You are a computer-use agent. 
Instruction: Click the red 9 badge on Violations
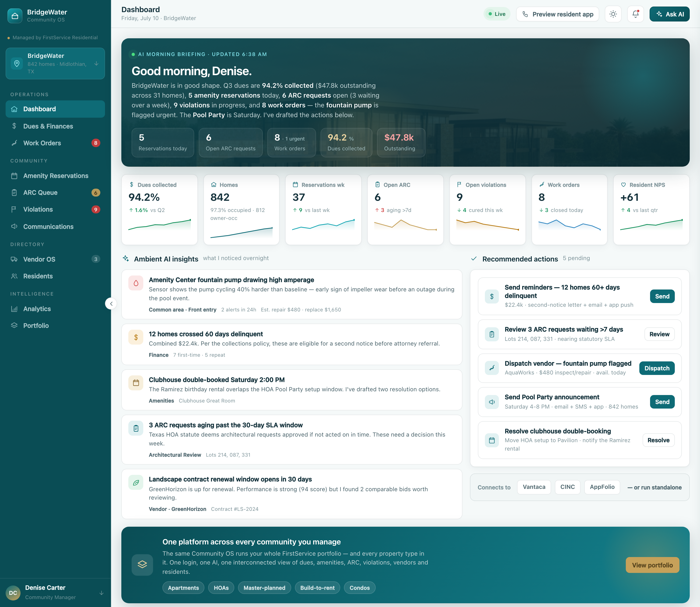point(95,209)
